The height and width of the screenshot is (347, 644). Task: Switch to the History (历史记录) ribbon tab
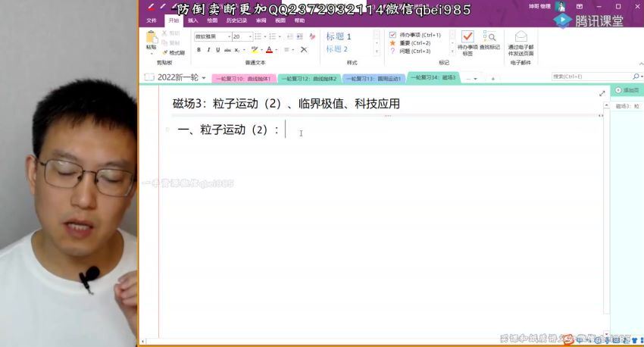[x=236, y=20]
